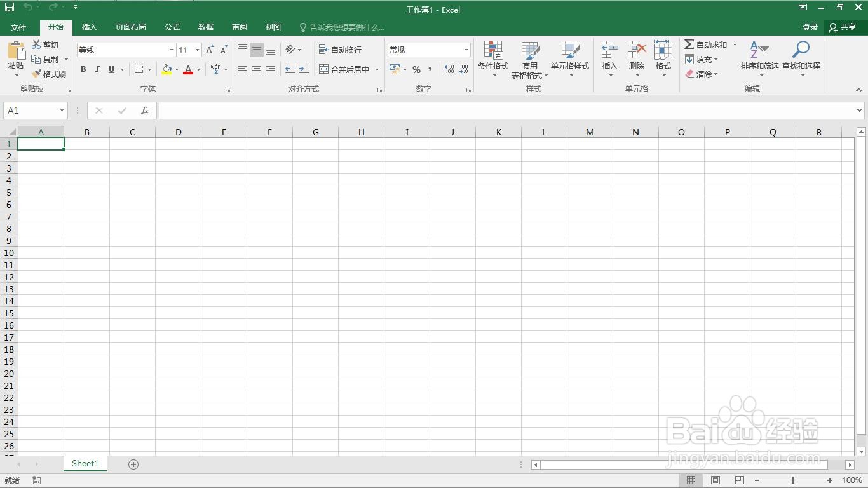Open the font name dropdown (等线)
This screenshot has height=488, width=868.
(x=172, y=50)
